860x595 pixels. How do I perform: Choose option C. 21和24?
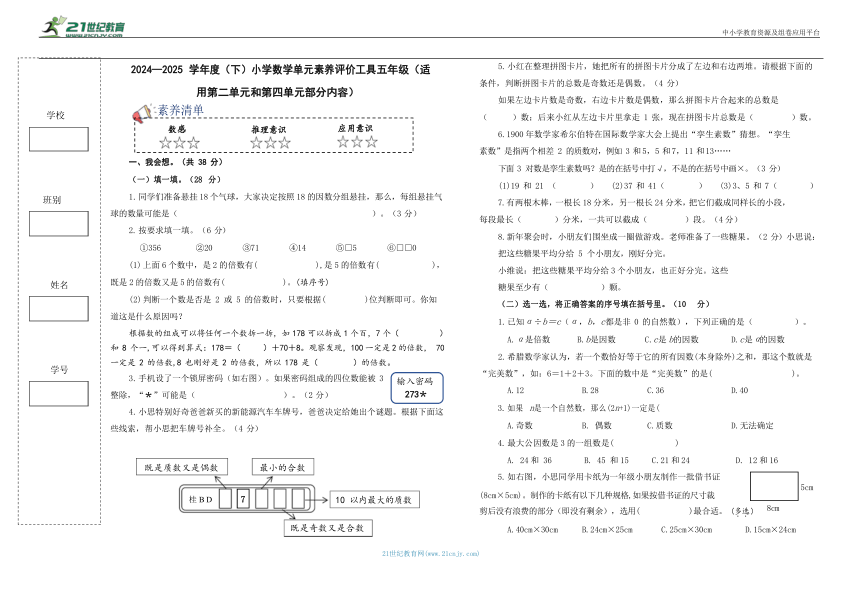pos(671,461)
